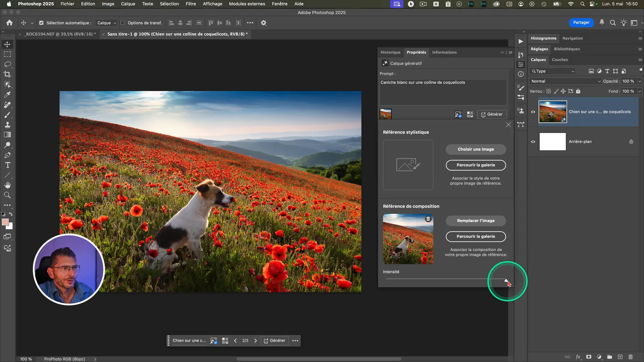The image size is (644, 362).
Task: Click the Choisir une image button
Action: [x=476, y=149]
